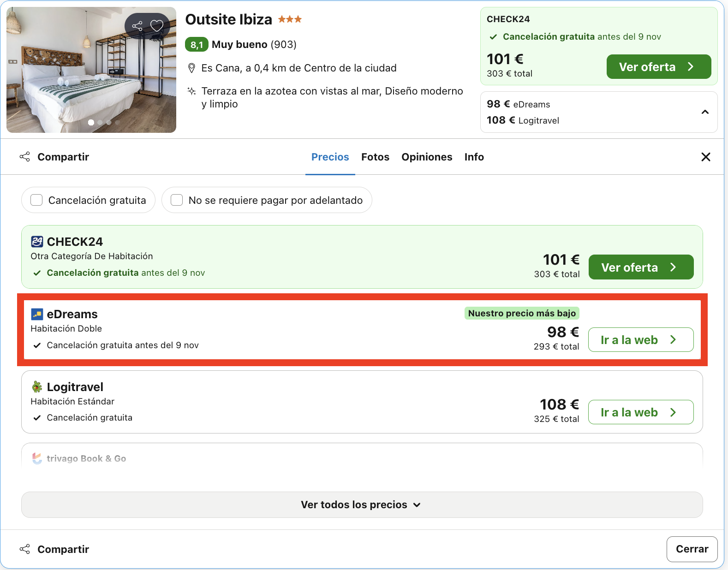The width and height of the screenshot is (728, 570).
Task: Click Otra Categoría De Habitación text
Action: (x=92, y=256)
